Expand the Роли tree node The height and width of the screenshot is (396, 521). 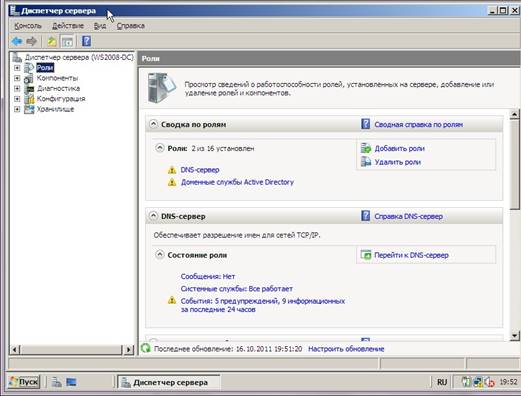coord(17,68)
